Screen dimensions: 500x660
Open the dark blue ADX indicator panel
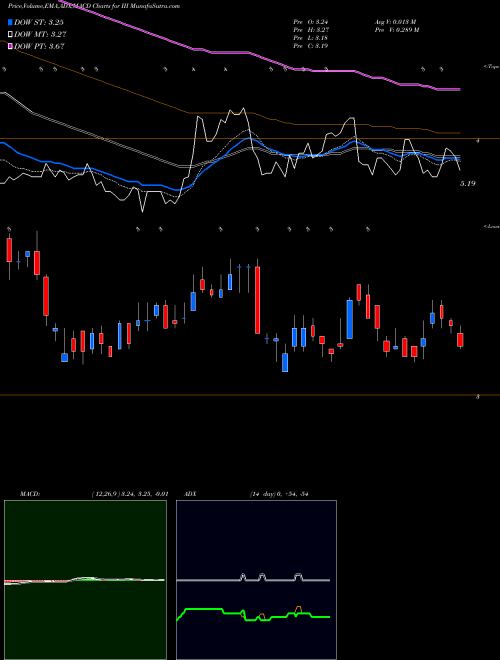coord(256,580)
